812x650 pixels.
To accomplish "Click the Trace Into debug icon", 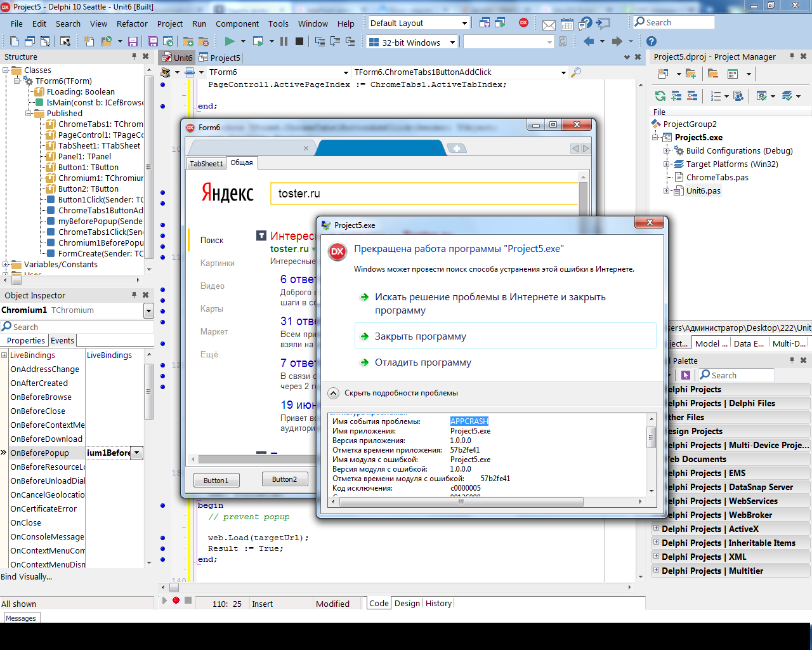I will pyautogui.click(x=320, y=41).
